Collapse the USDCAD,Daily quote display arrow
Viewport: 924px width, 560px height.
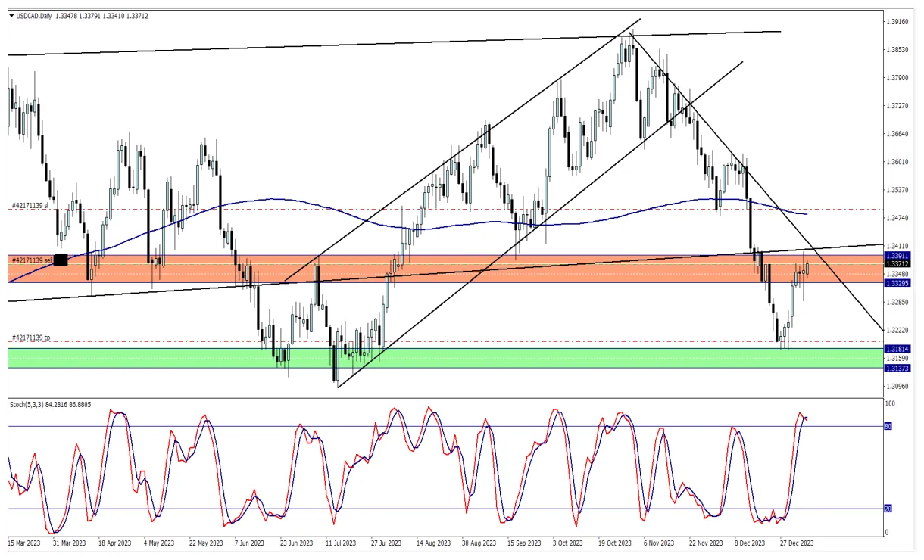tap(11, 14)
